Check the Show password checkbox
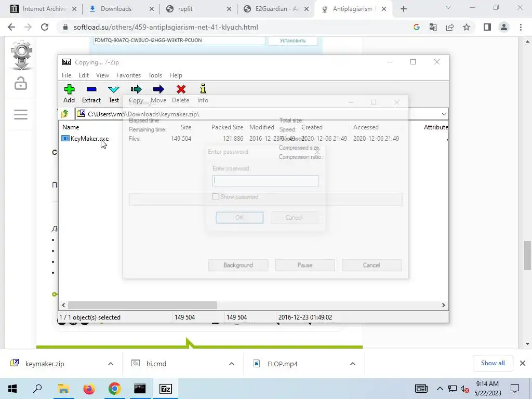 coord(216,197)
